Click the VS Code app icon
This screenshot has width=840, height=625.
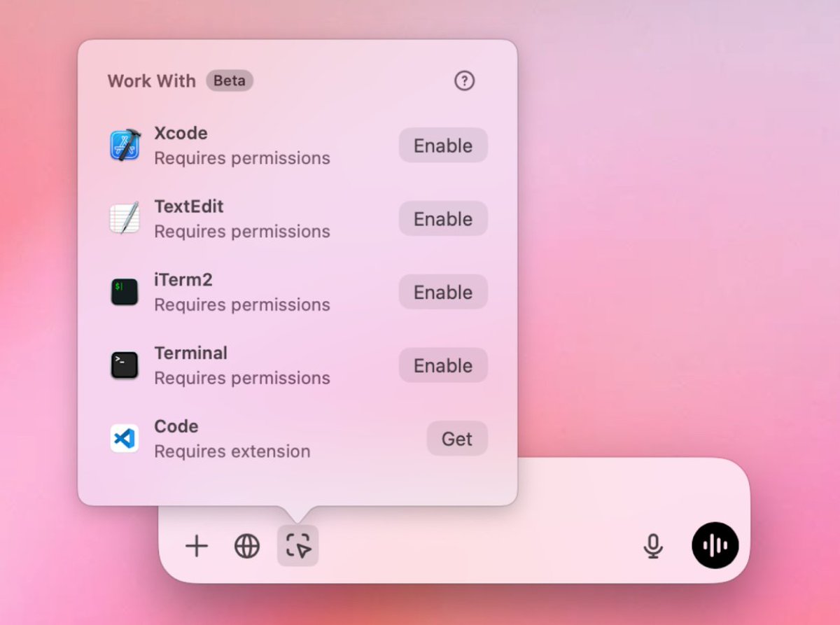pyautogui.click(x=125, y=439)
